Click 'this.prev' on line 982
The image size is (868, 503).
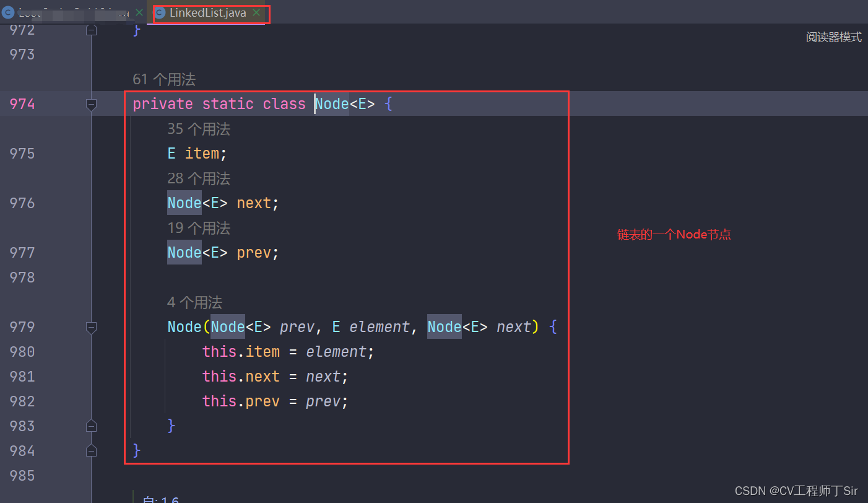click(x=241, y=401)
